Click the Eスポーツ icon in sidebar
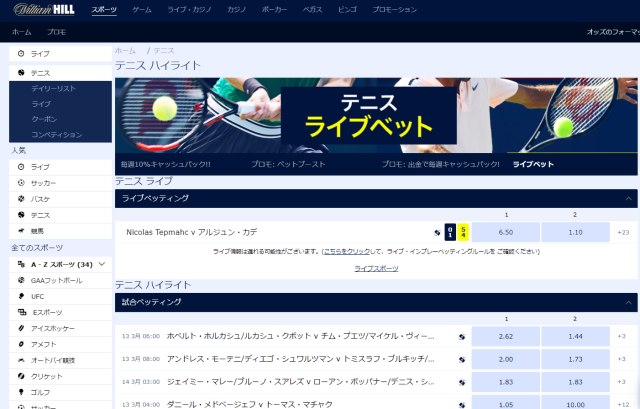The height and width of the screenshot is (409, 640). tap(22, 312)
